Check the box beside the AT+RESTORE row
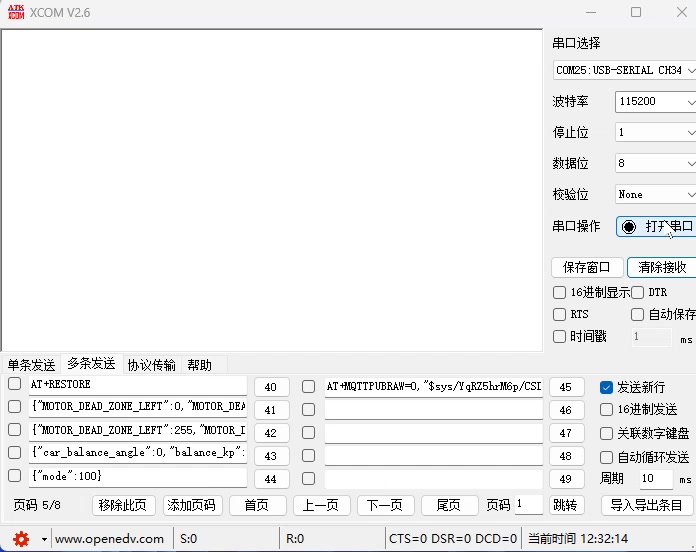Image resolution: width=696 pixels, height=552 pixels. tap(14, 384)
